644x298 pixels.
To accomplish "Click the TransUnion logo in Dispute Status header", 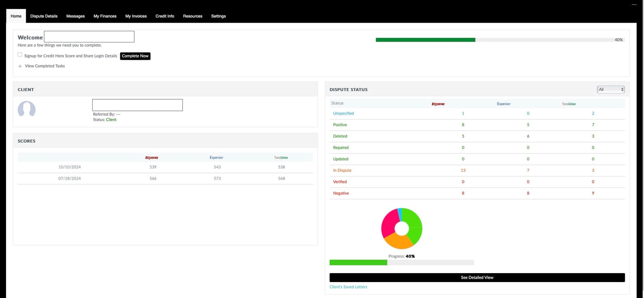I will [569, 104].
